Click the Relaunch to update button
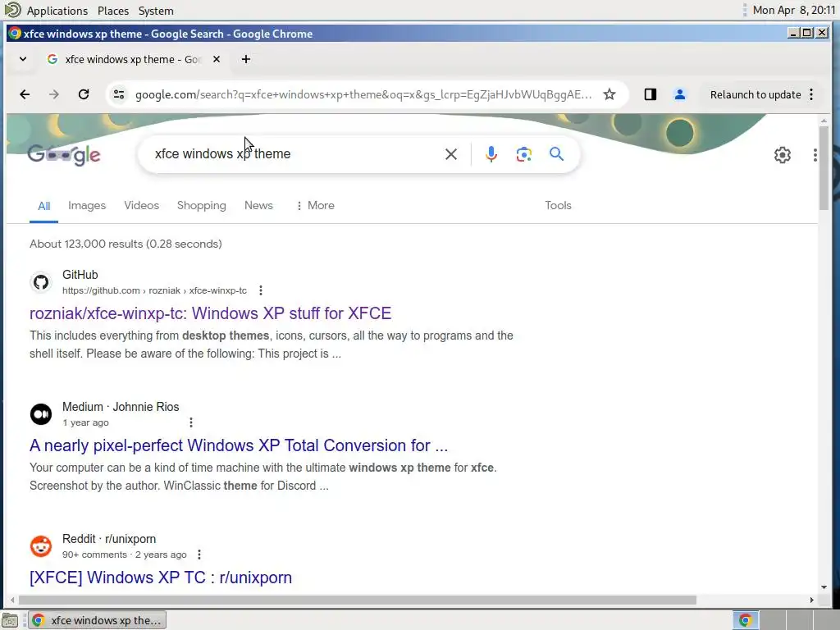 pyautogui.click(x=756, y=95)
